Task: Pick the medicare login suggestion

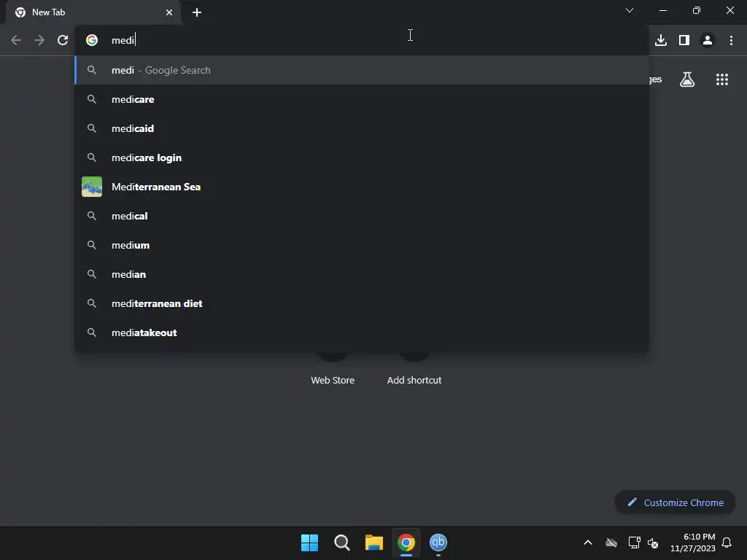Action: point(362,157)
